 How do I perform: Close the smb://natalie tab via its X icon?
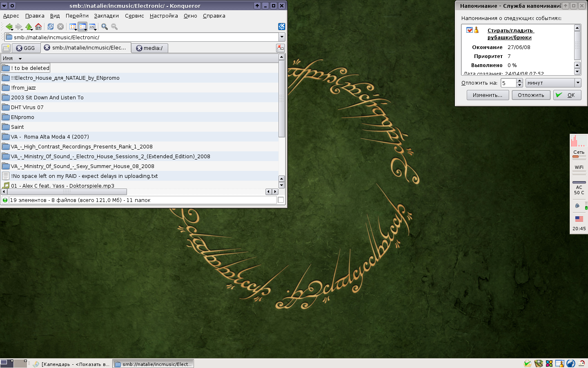[47, 47]
